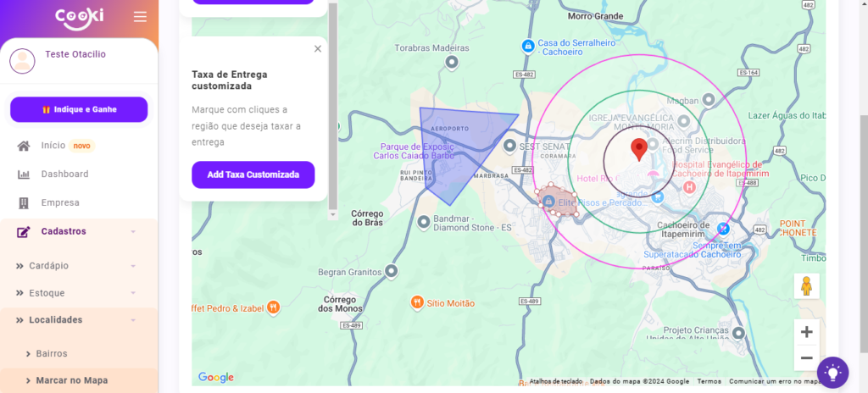Zoom out the map with minus button

click(x=806, y=358)
